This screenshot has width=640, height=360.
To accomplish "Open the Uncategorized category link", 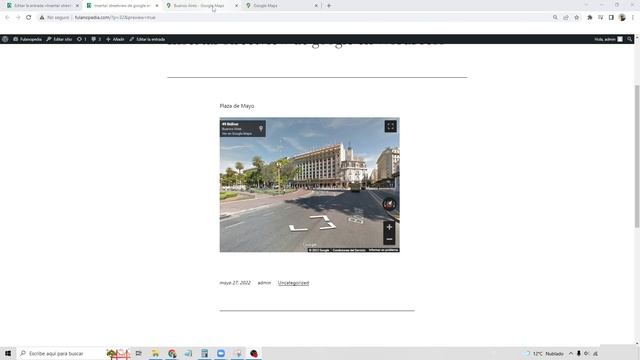I will click(293, 283).
